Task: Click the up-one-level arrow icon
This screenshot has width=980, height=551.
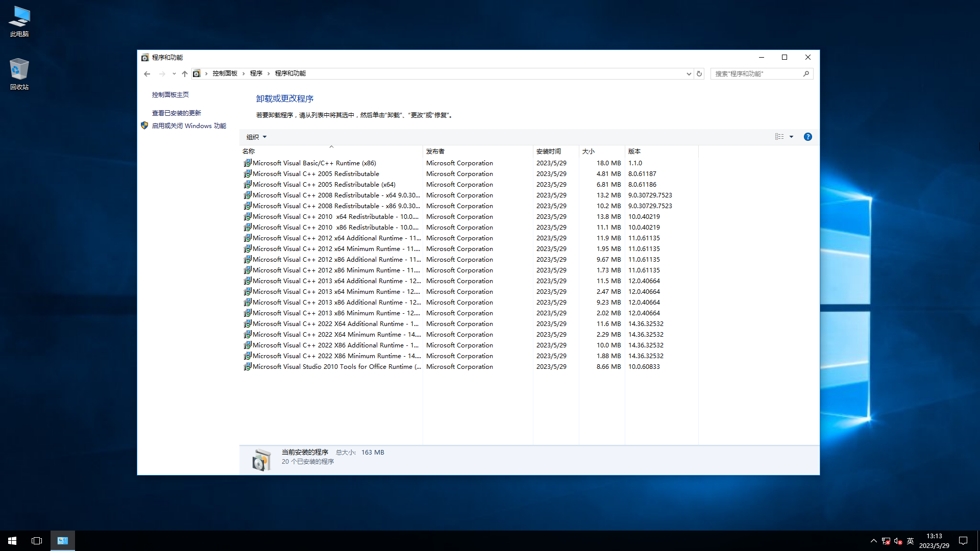Action: tap(185, 74)
